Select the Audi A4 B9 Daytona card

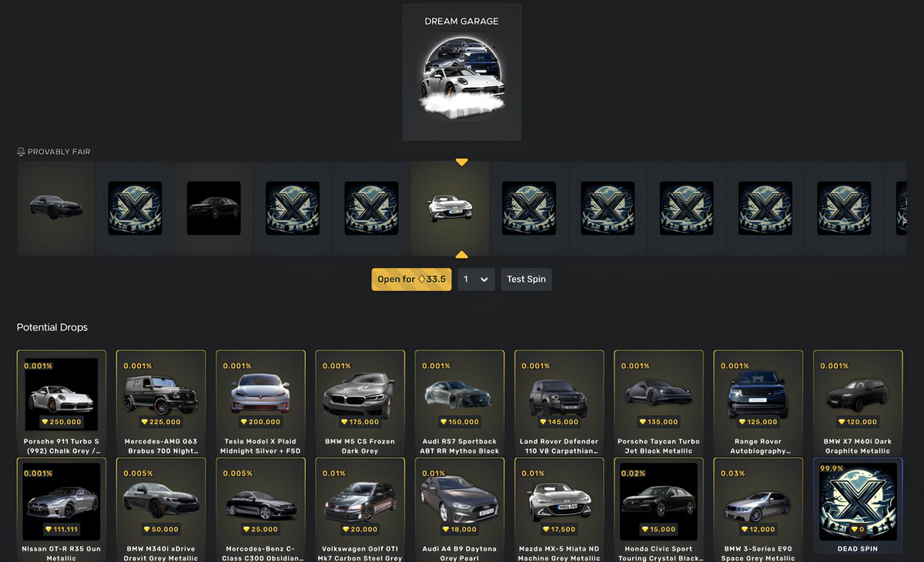(460, 510)
